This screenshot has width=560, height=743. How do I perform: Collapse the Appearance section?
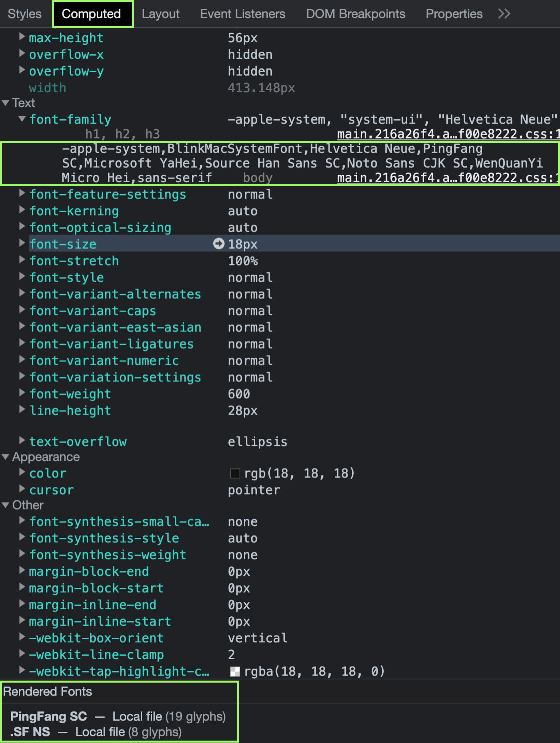[6, 457]
